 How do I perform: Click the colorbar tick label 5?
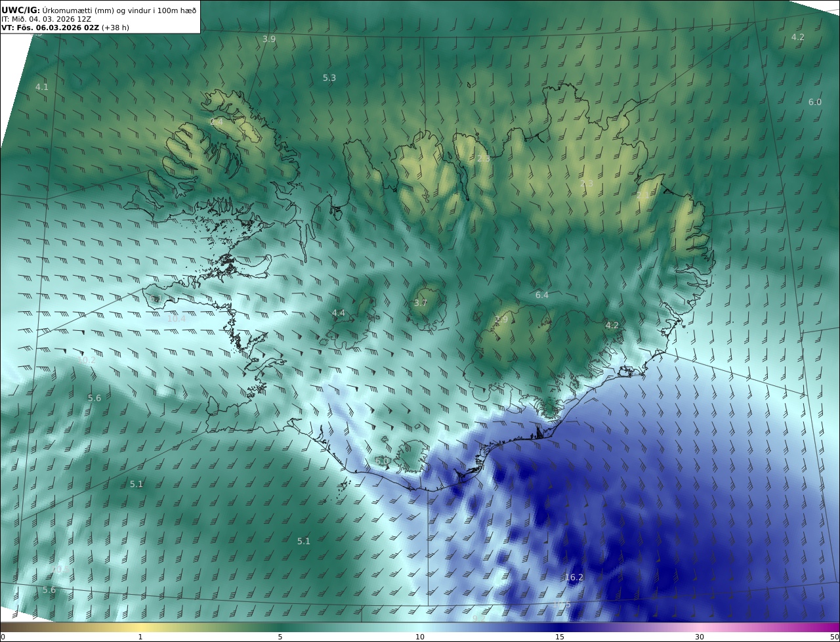[280, 637]
